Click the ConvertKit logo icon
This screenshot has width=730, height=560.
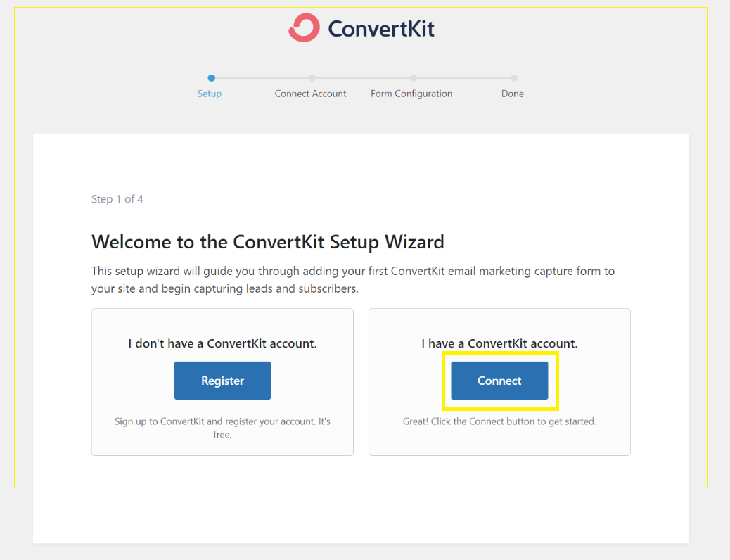tap(304, 27)
